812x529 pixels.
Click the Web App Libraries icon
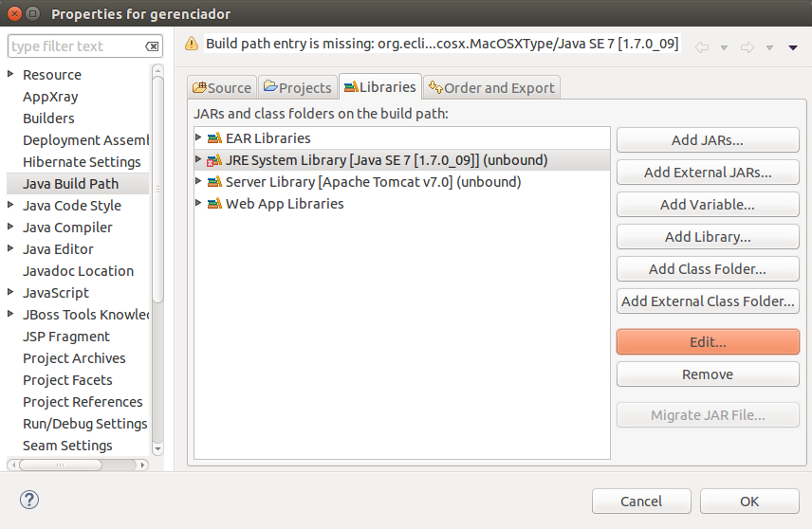tap(214, 204)
